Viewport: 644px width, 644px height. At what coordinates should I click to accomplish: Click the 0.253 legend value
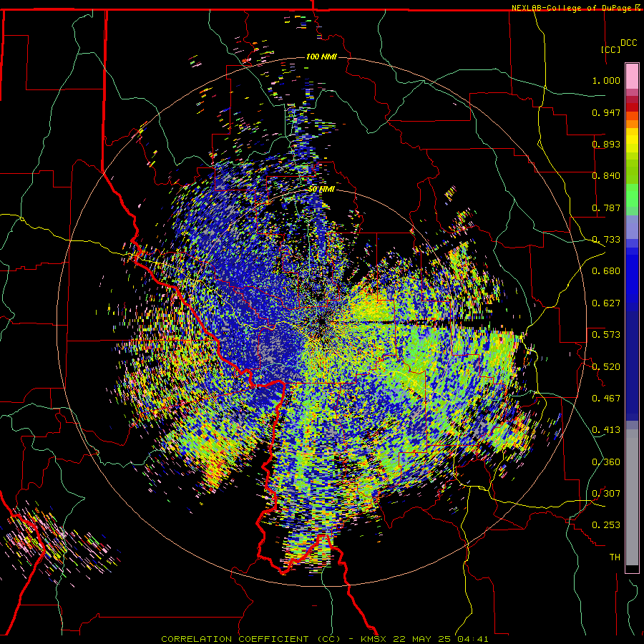click(606, 525)
